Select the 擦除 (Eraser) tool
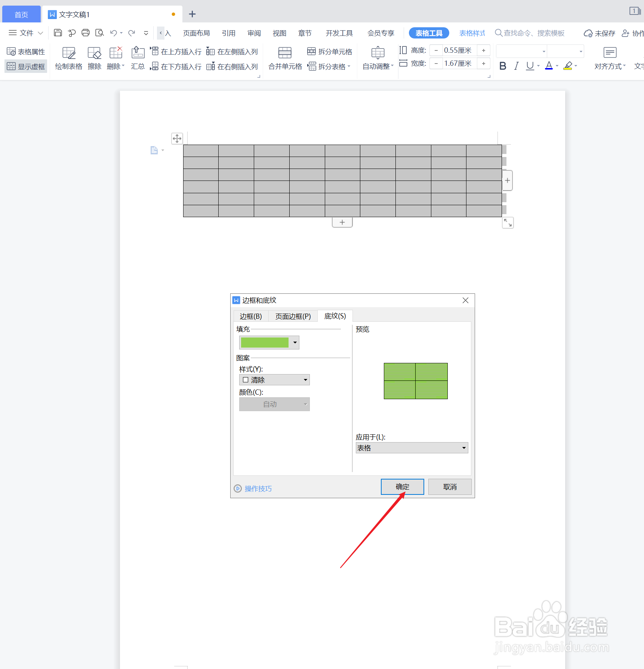 pyautogui.click(x=94, y=58)
